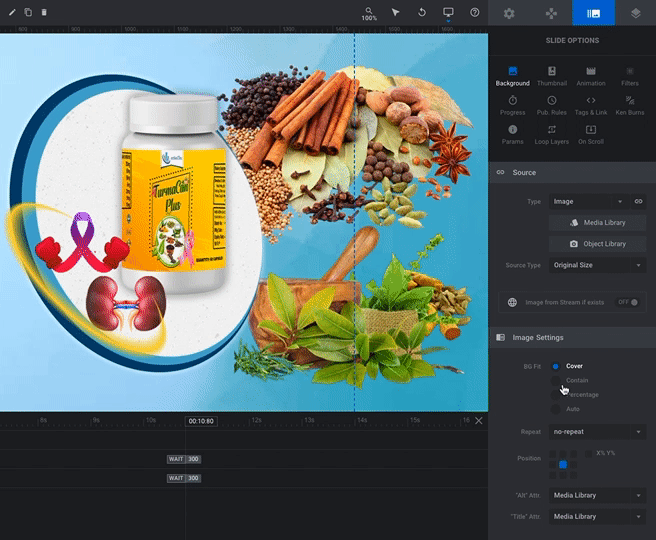Open the Type dropdown showing Image
The width and height of the screenshot is (656, 540).
coord(588,202)
